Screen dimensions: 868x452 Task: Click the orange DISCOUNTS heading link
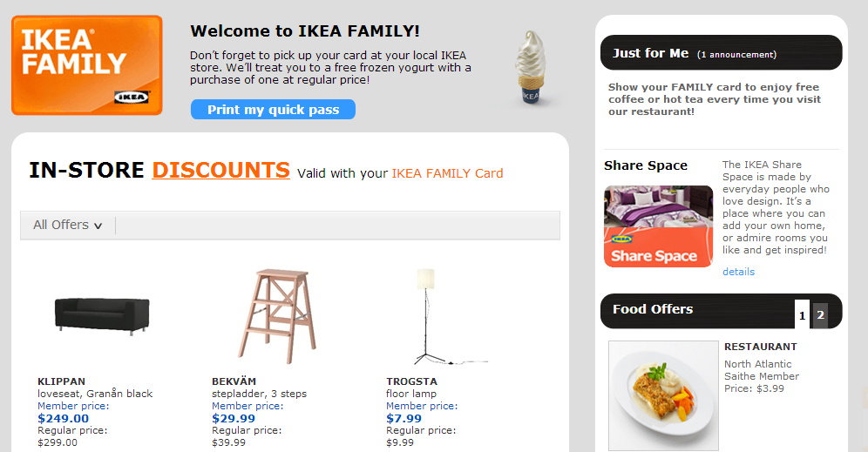click(220, 170)
